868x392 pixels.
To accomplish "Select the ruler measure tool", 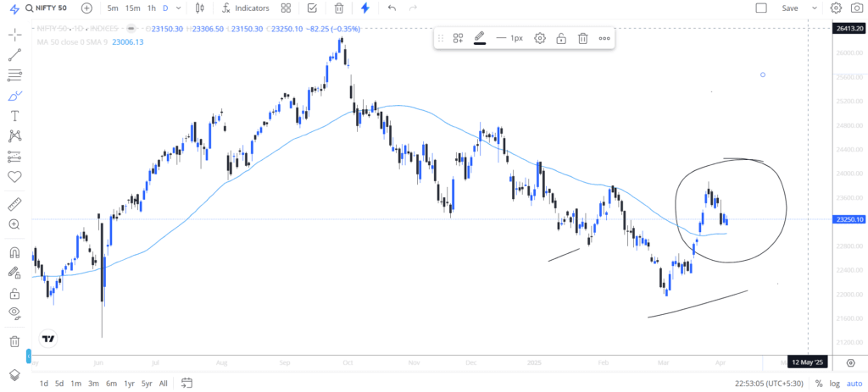I will click(x=15, y=205).
